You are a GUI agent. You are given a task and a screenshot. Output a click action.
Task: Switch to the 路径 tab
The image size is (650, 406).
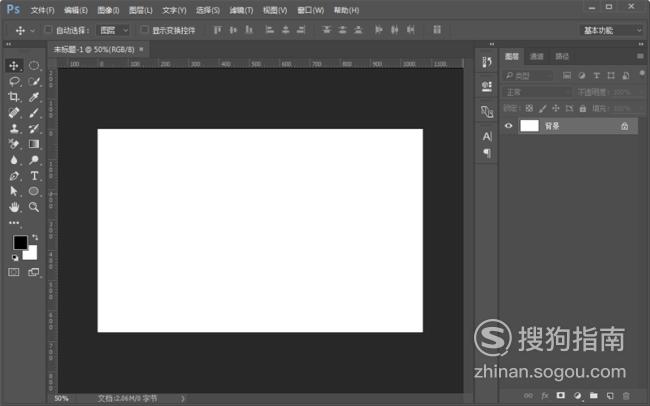[x=562, y=56]
